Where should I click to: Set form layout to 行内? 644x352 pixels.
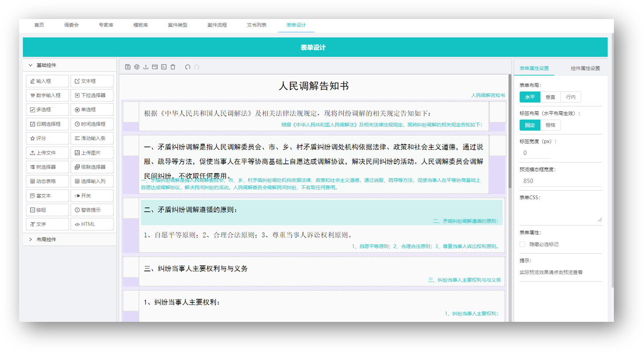coord(571,97)
